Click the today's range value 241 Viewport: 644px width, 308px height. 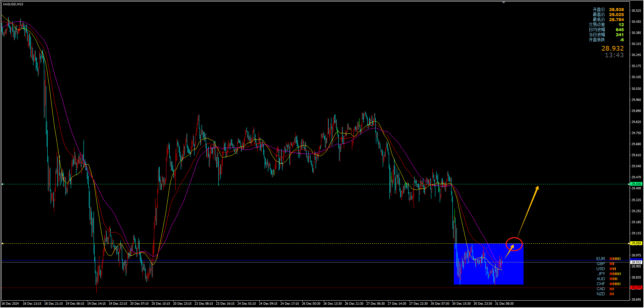tap(620, 35)
